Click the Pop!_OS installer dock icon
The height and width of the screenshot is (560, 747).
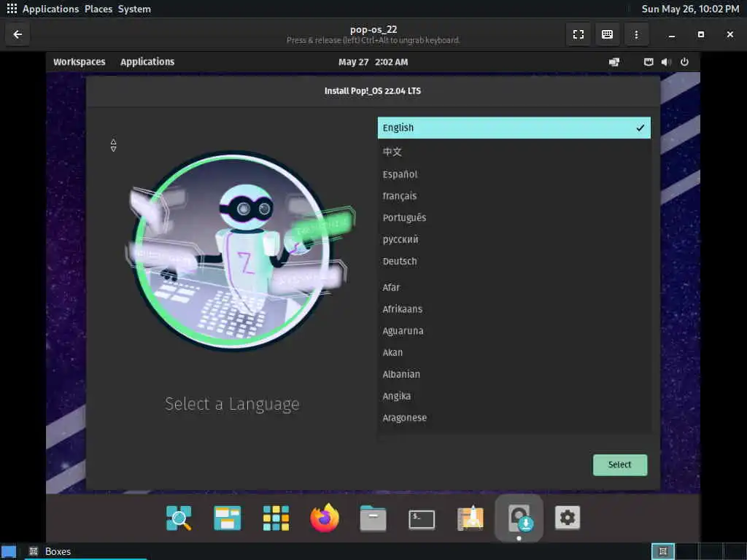(519, 518)
